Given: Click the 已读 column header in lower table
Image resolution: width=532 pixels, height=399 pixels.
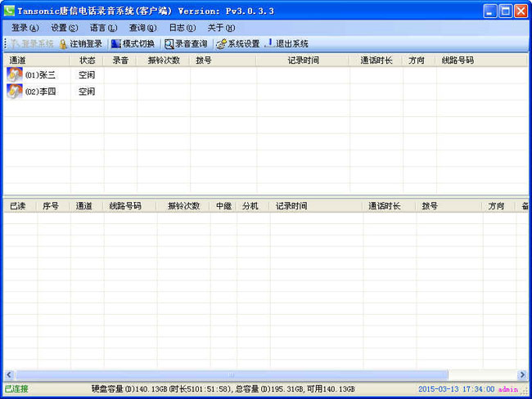Looking at the screenshot, I should pos(18,206).
